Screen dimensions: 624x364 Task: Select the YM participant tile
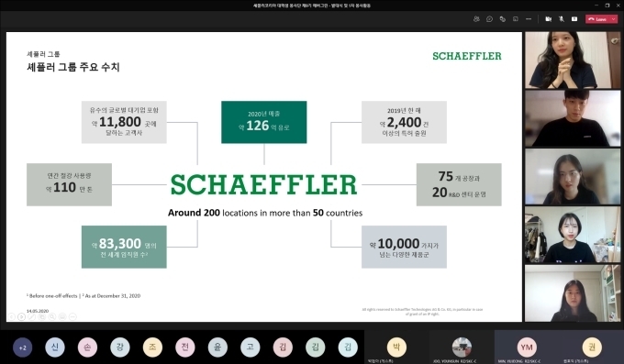tap(527, 347)
